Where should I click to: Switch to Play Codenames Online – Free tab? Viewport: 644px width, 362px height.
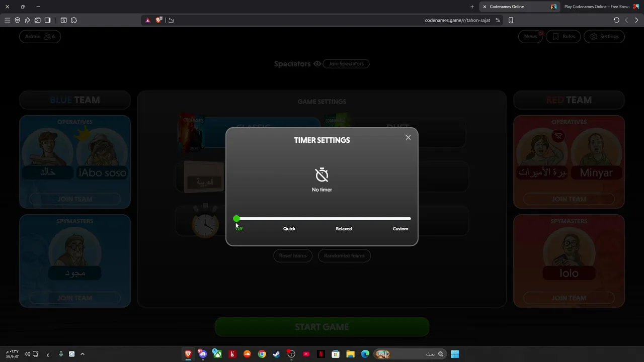tap(601, 7)
